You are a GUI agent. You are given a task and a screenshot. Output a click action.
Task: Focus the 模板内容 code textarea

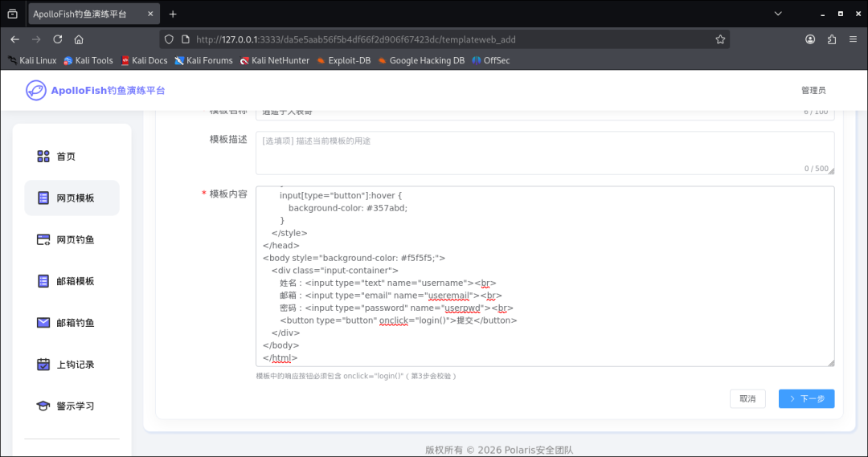[545, 276]
